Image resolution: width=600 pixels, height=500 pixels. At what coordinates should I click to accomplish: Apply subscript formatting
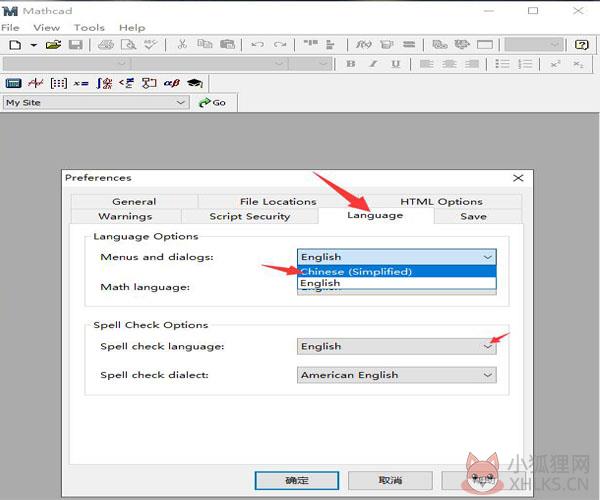(x=578, y=64)
